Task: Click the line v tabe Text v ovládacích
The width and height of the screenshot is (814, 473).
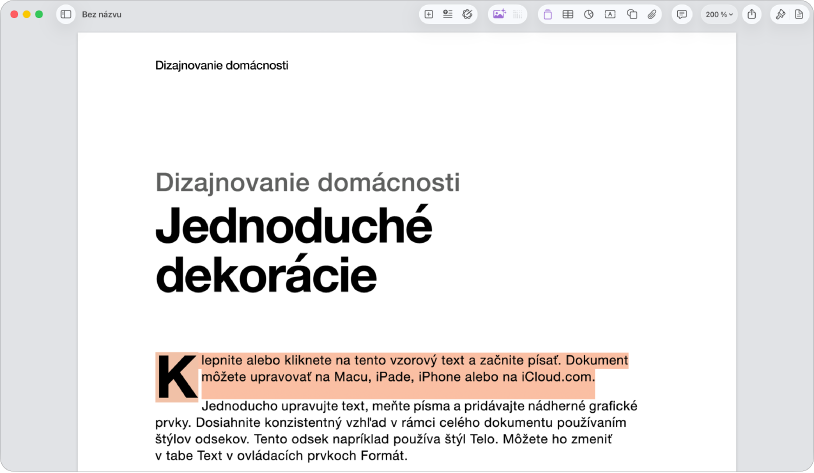Action: pyautogui.click(x=281, y=456)
